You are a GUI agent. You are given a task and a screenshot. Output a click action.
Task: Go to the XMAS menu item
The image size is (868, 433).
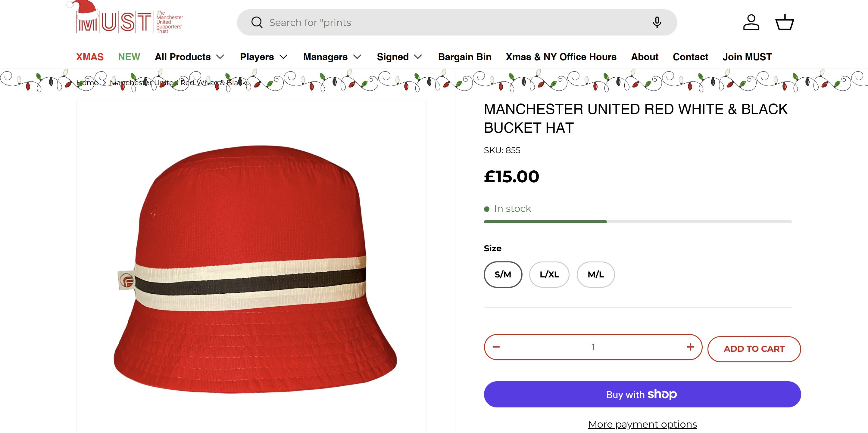[x=90, y=57]
